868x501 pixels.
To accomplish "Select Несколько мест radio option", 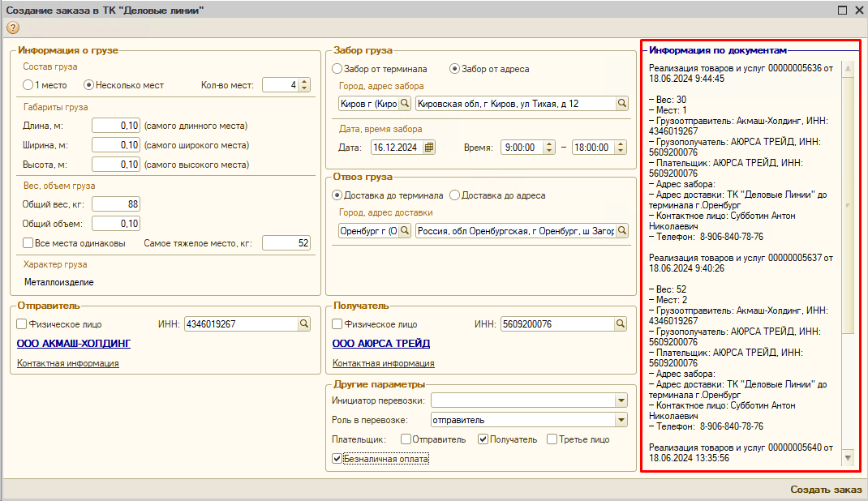I will pos(88,85).
